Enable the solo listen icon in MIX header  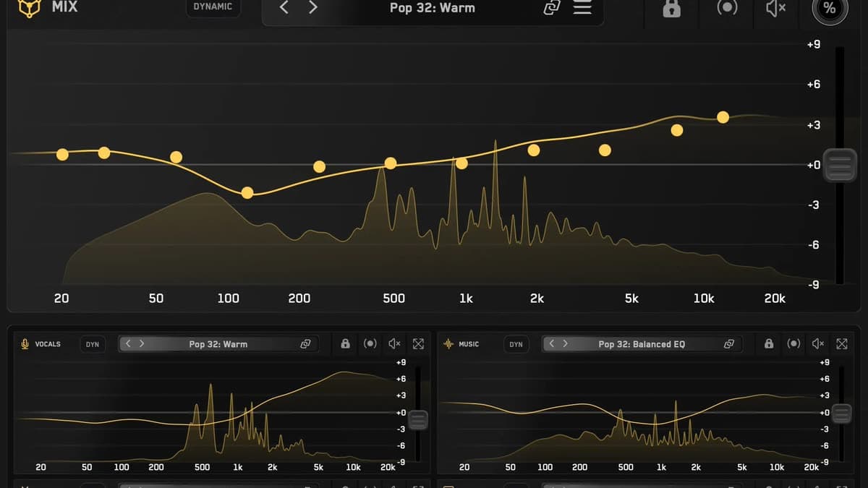[727, 8]
